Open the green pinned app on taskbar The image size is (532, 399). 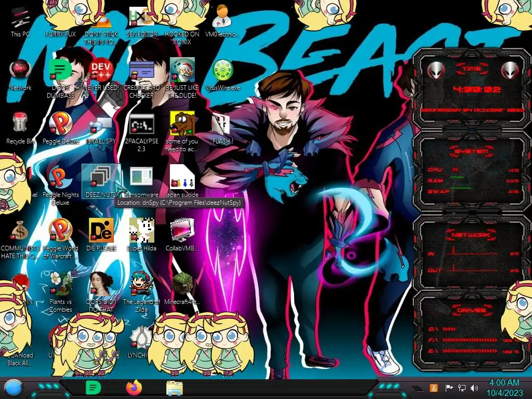93,388
